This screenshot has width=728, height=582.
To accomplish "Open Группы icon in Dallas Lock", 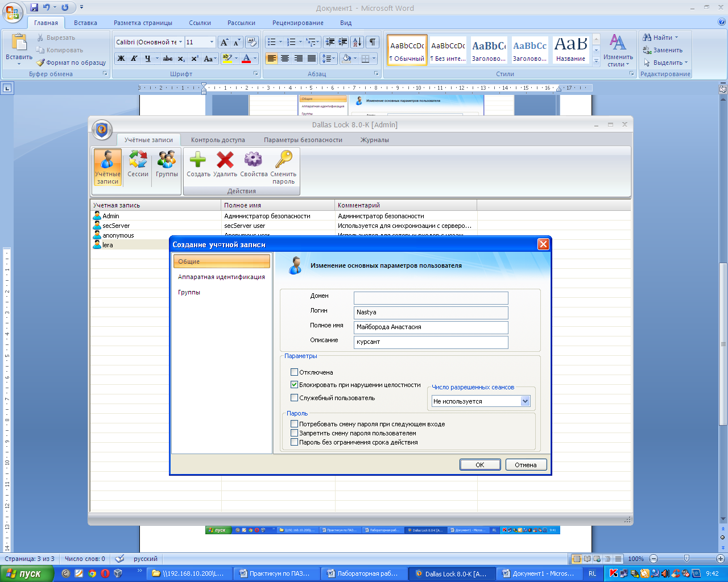I will (x=167, y=165).
